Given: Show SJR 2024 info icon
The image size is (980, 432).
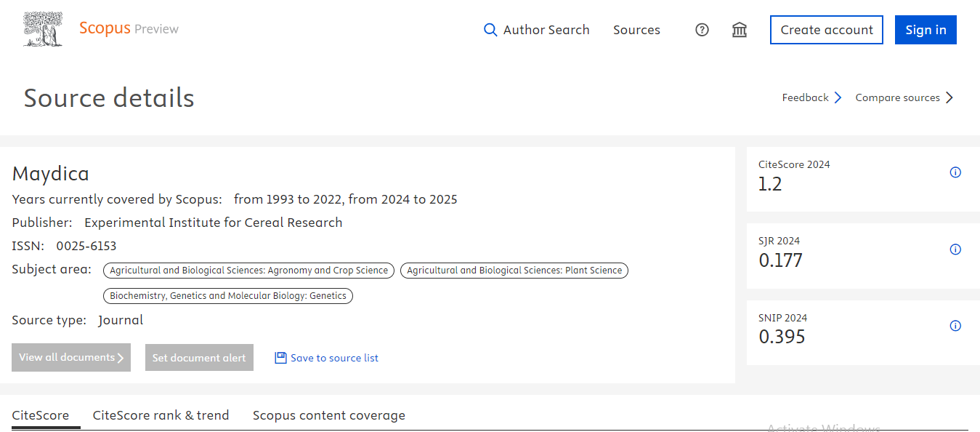Looking at the screenshot, I should 955,249.
